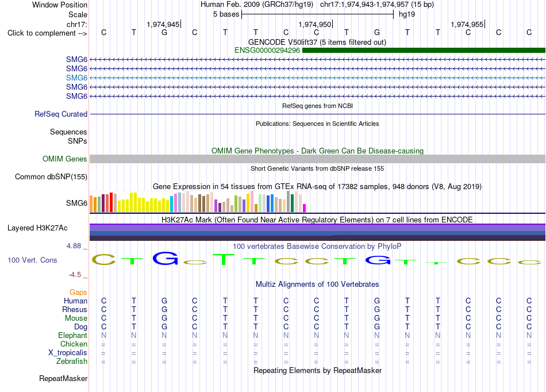The image size is (546, 392).
Task: Open 'Multiz Alignments of 100 Vertebrates' title
Action: pos(317,285)
